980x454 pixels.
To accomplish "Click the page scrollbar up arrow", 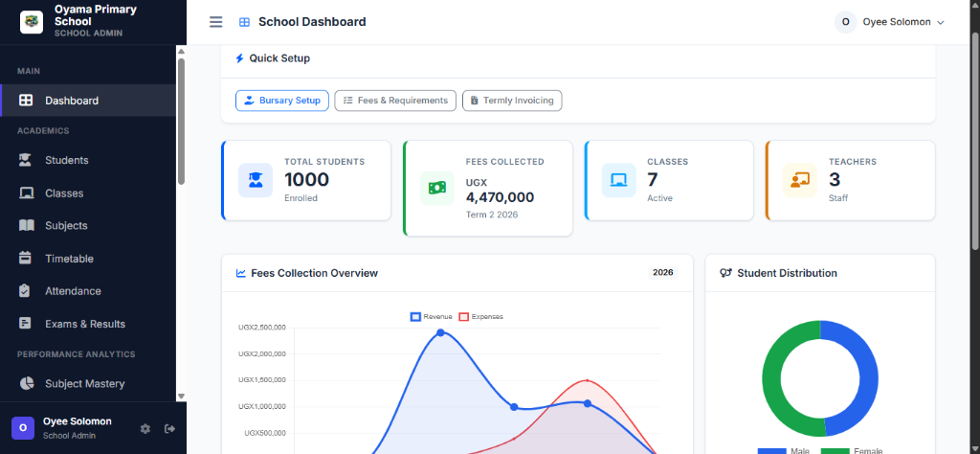I will point(975,5).
